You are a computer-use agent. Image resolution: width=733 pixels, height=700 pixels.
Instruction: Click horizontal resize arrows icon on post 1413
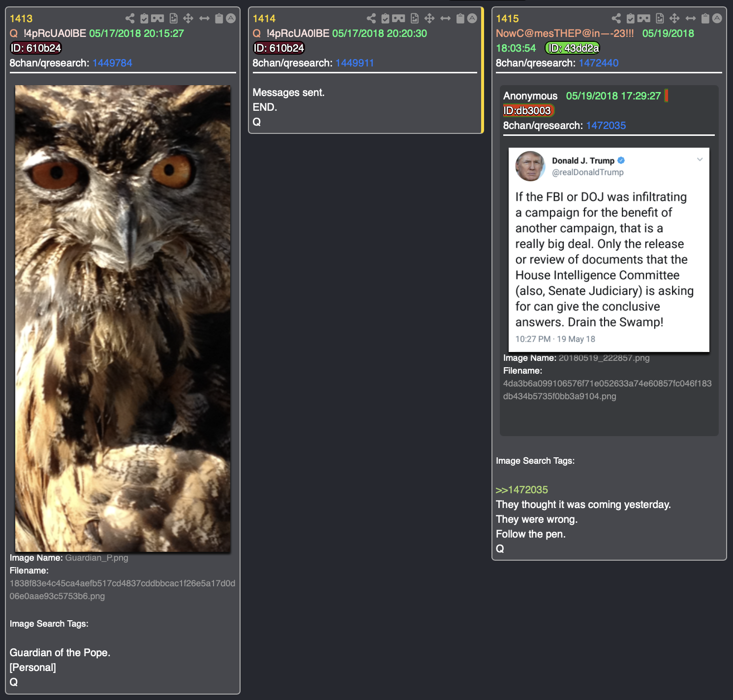tap(205, 19)
